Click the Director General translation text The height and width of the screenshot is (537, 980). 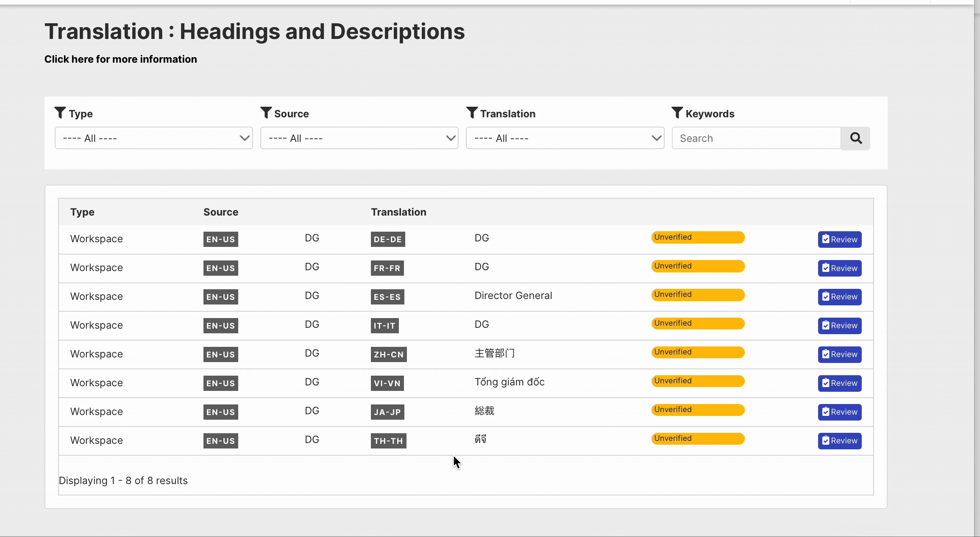click(x=513, y=296)
